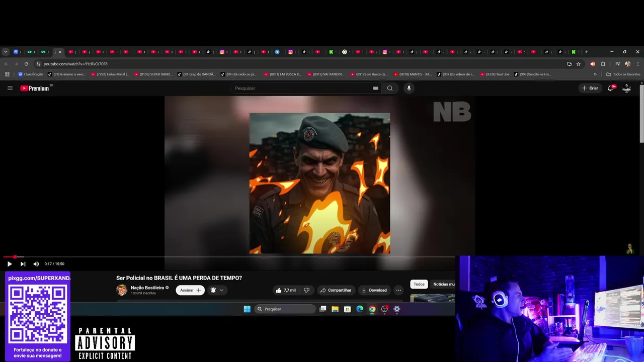Image resolution: width=644 pixels, height=362 pixels.
Task: Open the Windows Start menu
Action: 247,309
